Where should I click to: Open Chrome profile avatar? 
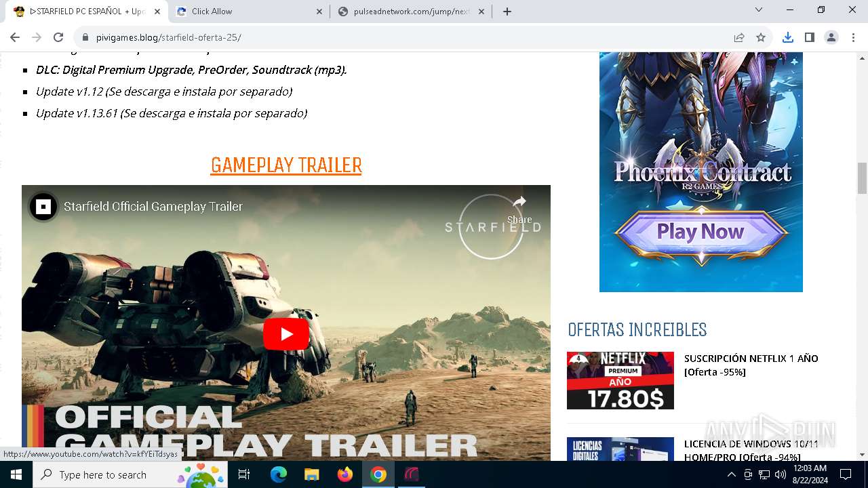tap(831, 37)
